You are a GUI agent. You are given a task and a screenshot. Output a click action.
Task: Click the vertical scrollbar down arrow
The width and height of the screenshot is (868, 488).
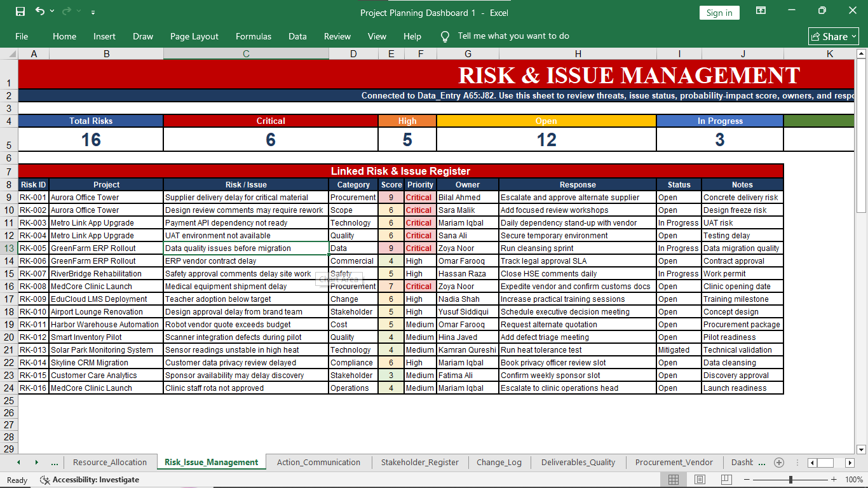coord(862,450)
